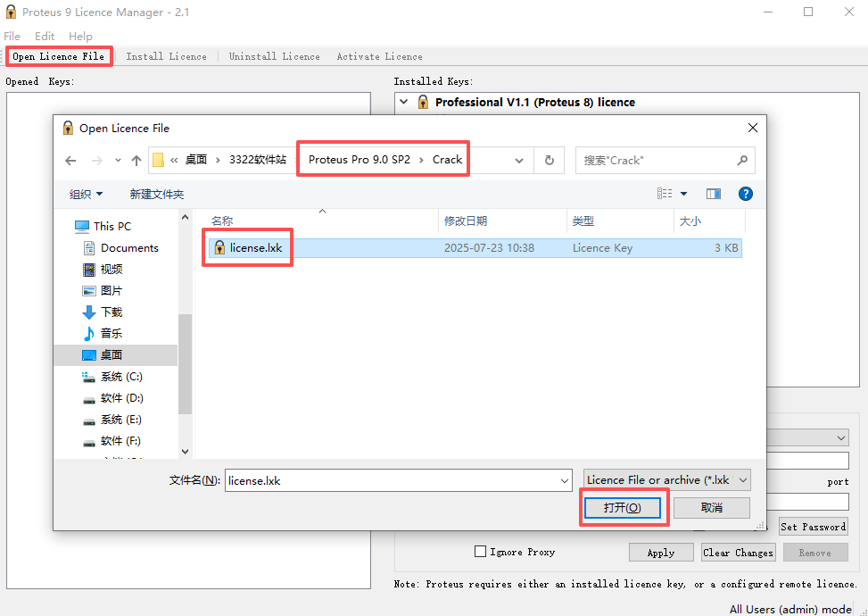Close the Open Licence File dialog
Image resolution: width=868 pixels, height=616 pixels.
pyautogui.click(x=752, y=128)
